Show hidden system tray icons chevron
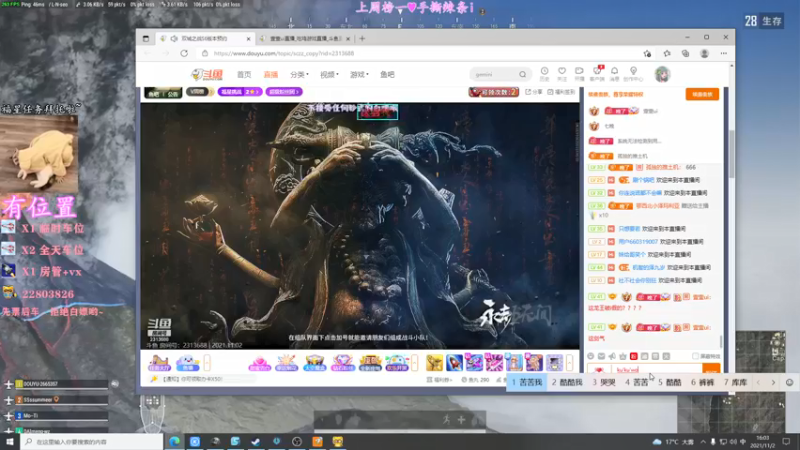 tap(703, 442)
